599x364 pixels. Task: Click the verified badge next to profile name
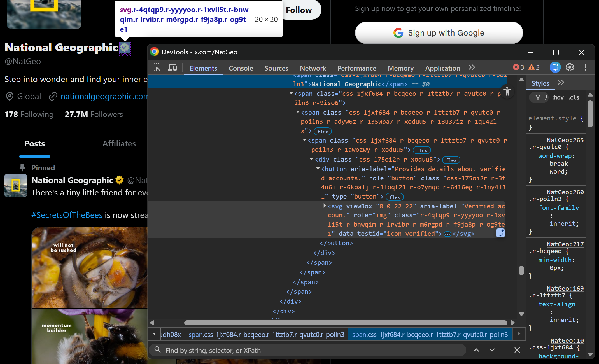click(x=125, y=48)
